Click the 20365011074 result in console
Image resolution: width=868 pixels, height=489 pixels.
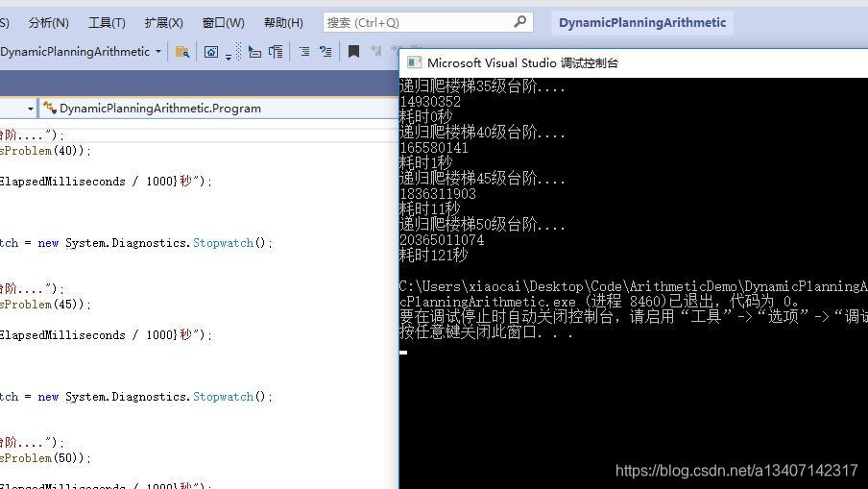coord(442,240)
